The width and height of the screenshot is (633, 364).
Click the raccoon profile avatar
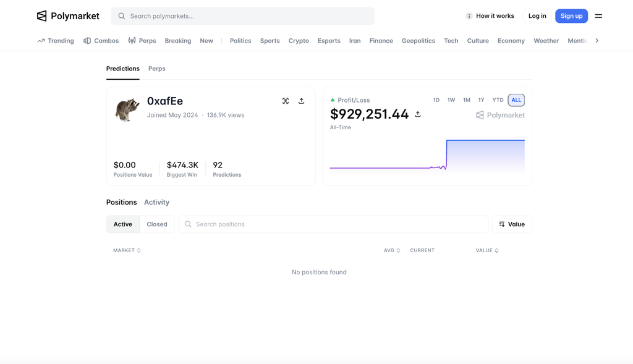coord(127,109)
